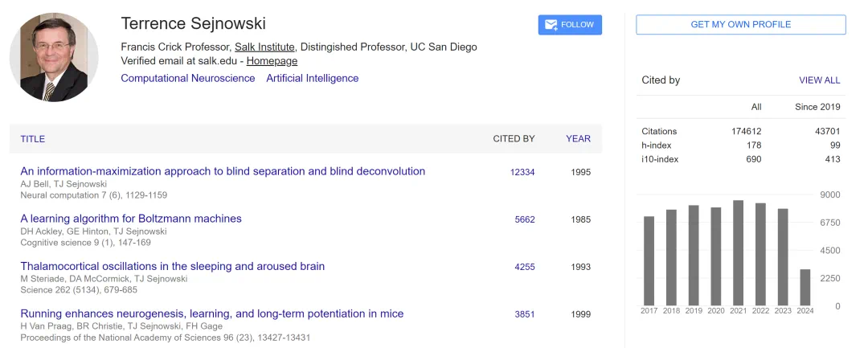View the 3851 citations count link

coord(525,314)
